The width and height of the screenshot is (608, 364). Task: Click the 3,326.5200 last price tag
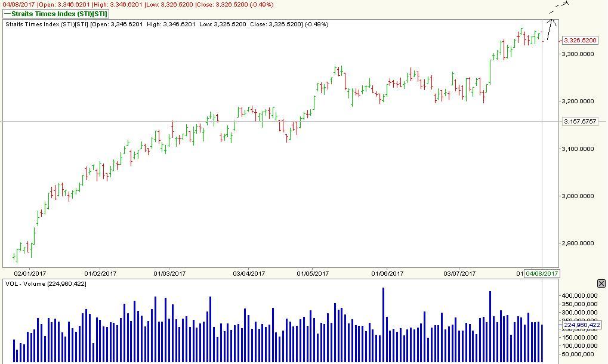[580, 41]
